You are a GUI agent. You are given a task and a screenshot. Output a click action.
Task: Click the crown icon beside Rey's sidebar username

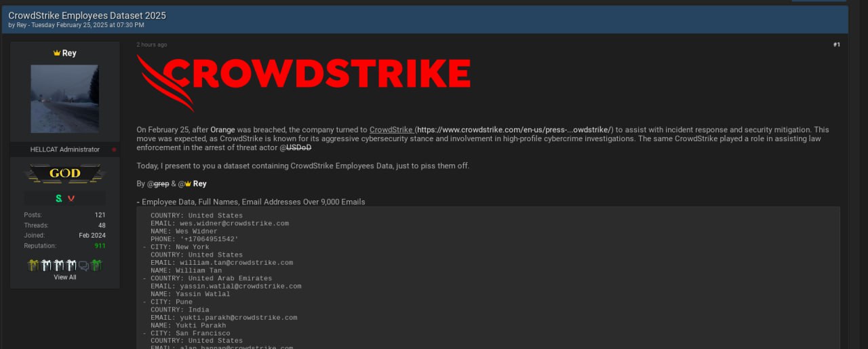[x=57, y=53]
